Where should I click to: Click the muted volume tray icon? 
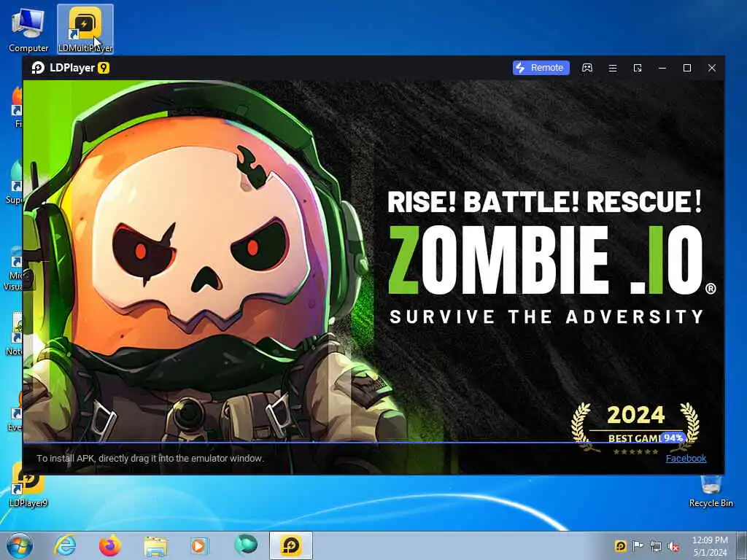click(x=673, y=546)
